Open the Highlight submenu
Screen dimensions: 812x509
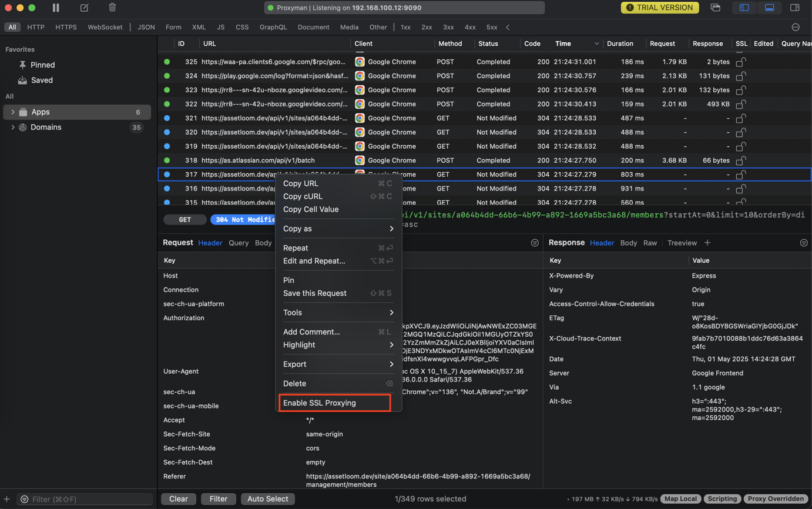click(338, 345)
